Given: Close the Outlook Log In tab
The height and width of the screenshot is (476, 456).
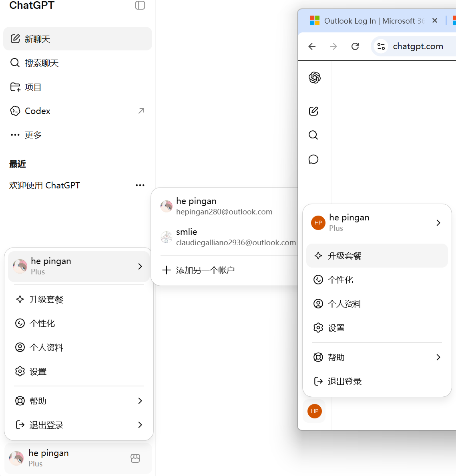Looking at the screenshot, I should click(x=435, y=20).
